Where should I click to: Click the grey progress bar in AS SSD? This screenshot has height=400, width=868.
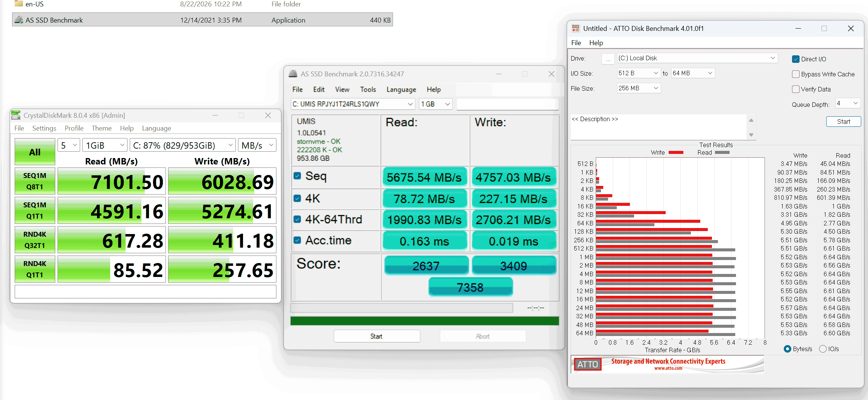(x=402, y=308)
